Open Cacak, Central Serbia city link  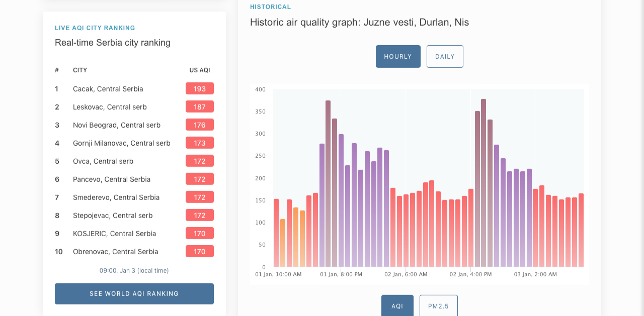(x=108, y=89)
